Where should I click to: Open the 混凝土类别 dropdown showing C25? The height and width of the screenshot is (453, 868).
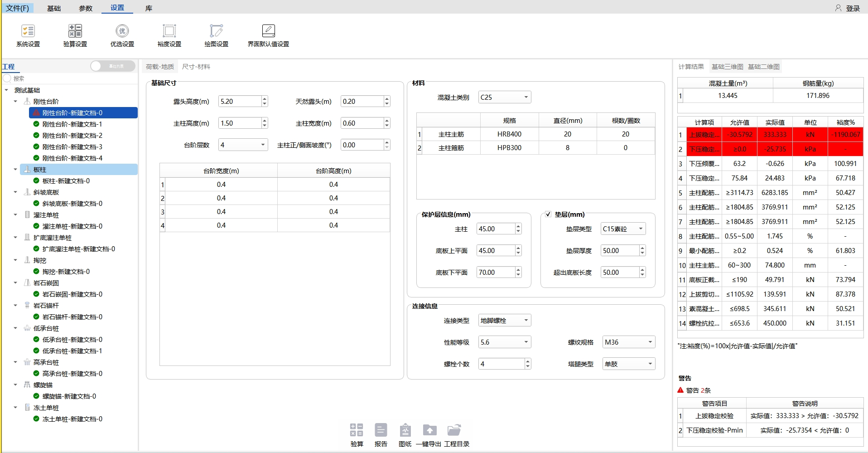tap(504, 97)
